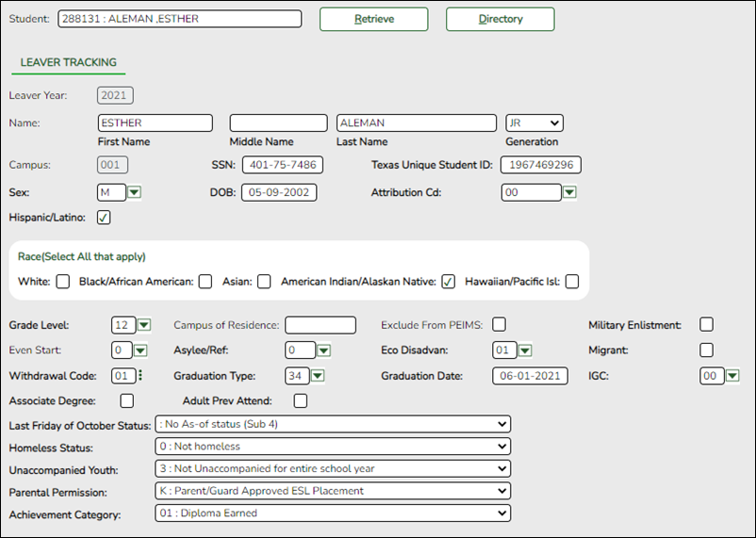The height and width of the screenshot is (538, 756).
Task: Click the Last Name field ALEMAN
Action: 417,122
